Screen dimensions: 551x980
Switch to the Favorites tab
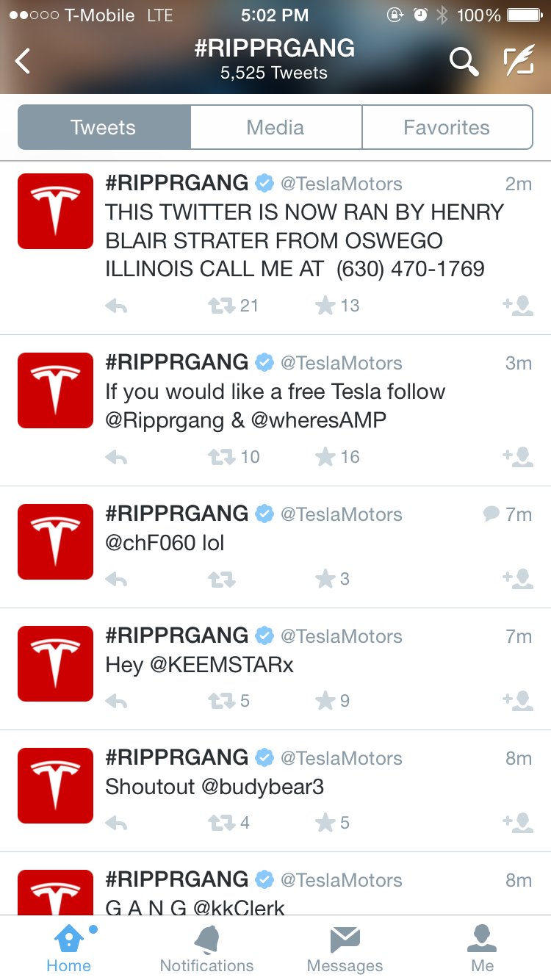(447, 127)
